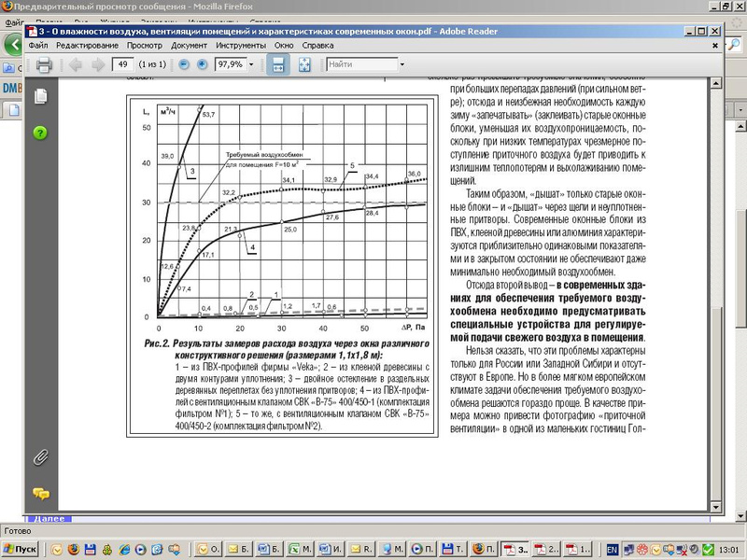Click the zoom out minus icon
The width and height of the screenshot is (747, 560).
click(x=184, y=64)
